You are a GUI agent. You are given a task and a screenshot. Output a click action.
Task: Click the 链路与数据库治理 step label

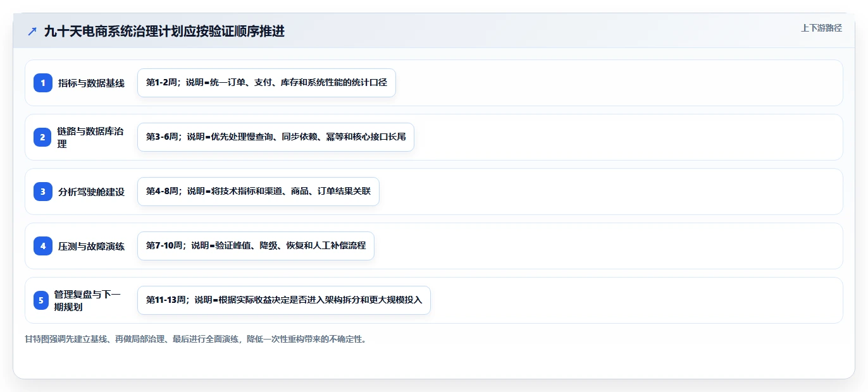point(90,137)
